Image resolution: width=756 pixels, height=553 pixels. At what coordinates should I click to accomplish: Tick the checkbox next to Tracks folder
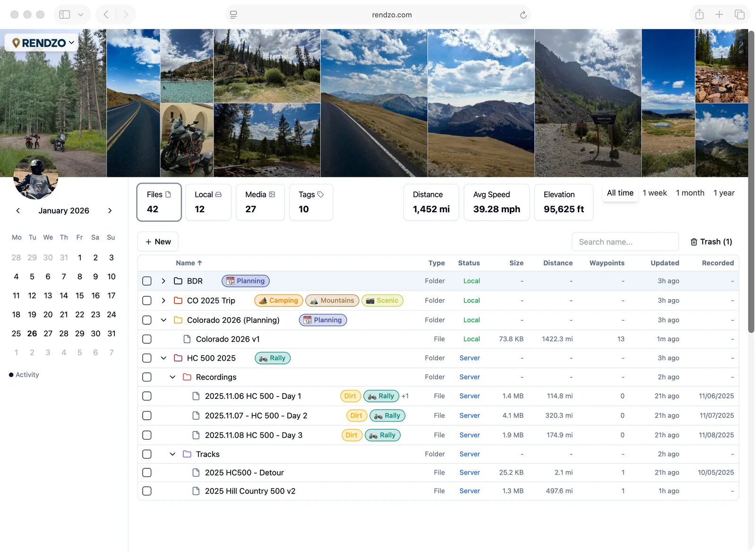coord(147,454)
